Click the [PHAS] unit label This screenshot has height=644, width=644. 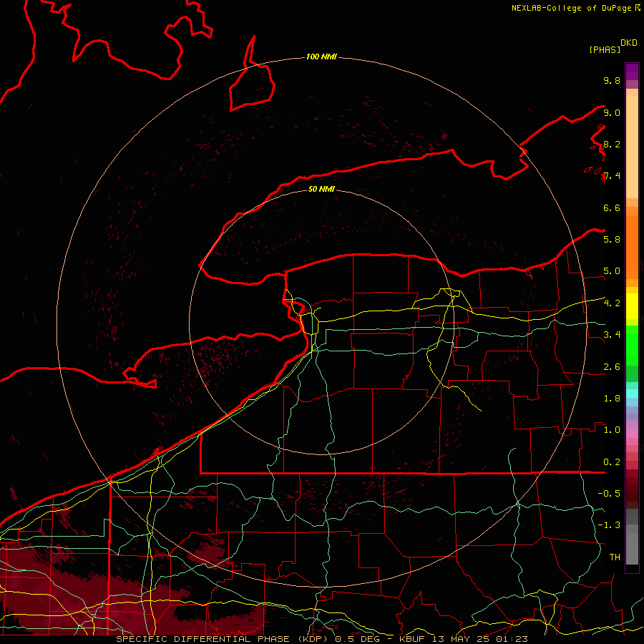(x=605, y=49)
